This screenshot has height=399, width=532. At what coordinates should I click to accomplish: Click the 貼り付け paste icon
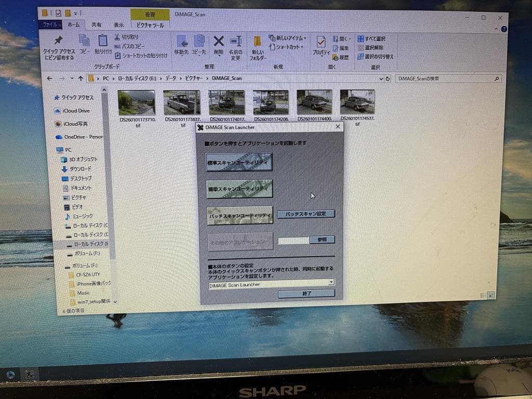pyautogui.click(x=103, y=41)
